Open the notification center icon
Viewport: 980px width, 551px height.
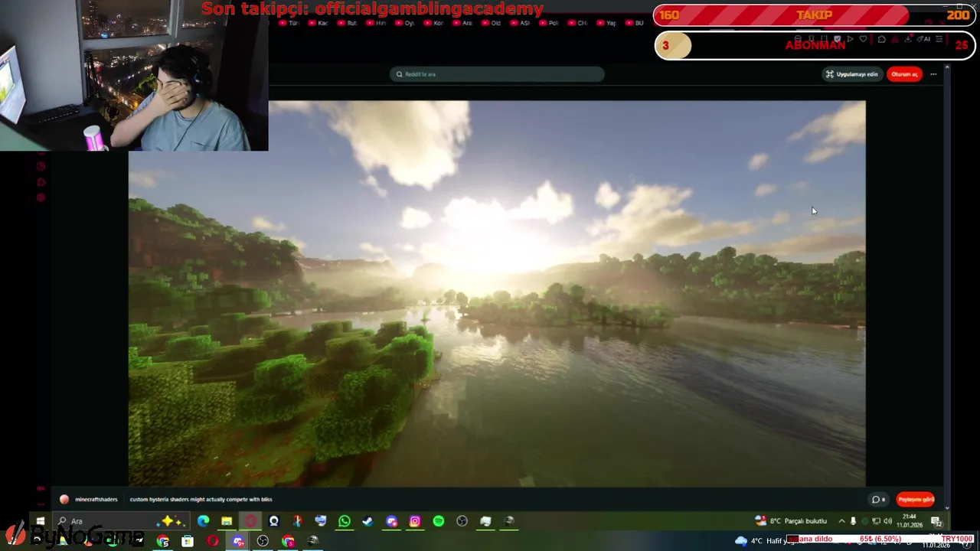(936, 522)
